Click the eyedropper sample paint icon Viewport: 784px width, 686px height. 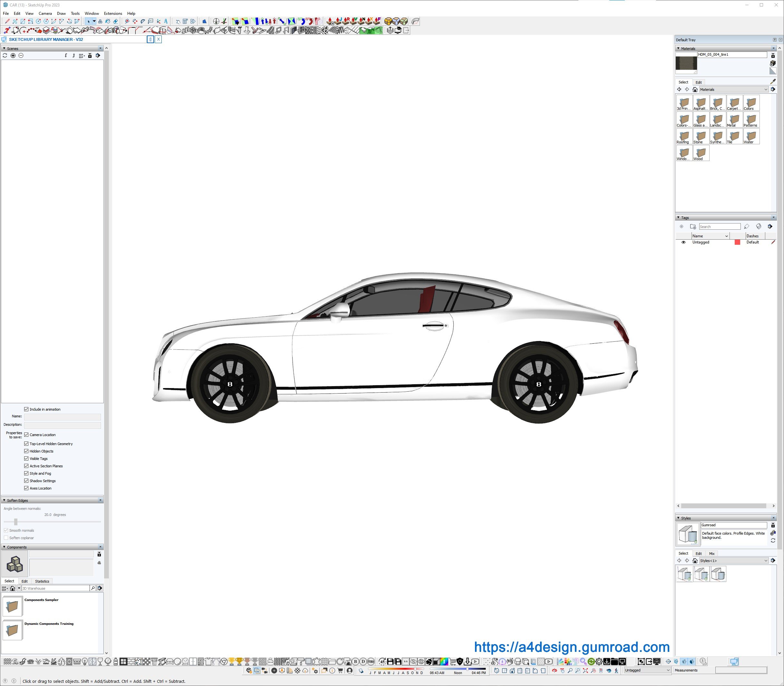pyautogui.click(x=772, y=81)
